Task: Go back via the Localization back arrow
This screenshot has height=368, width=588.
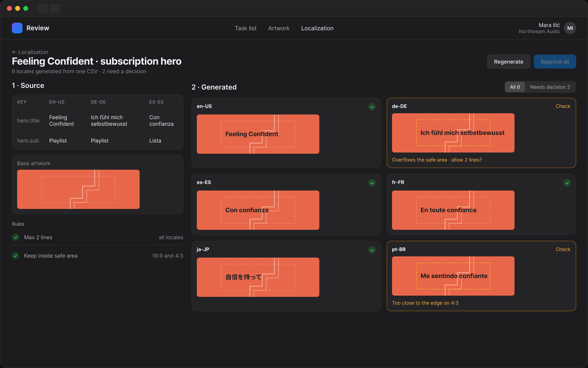Action: pos(30,52)
